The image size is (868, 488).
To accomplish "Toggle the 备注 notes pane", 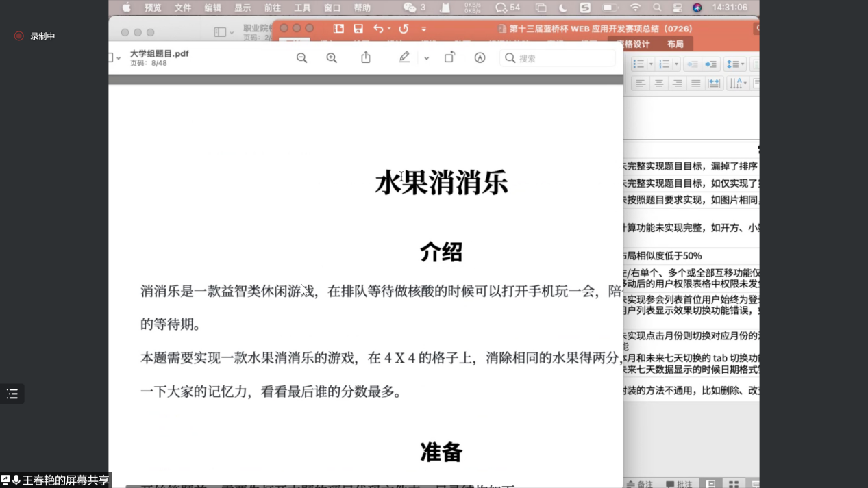I will (x=639, y=484).
